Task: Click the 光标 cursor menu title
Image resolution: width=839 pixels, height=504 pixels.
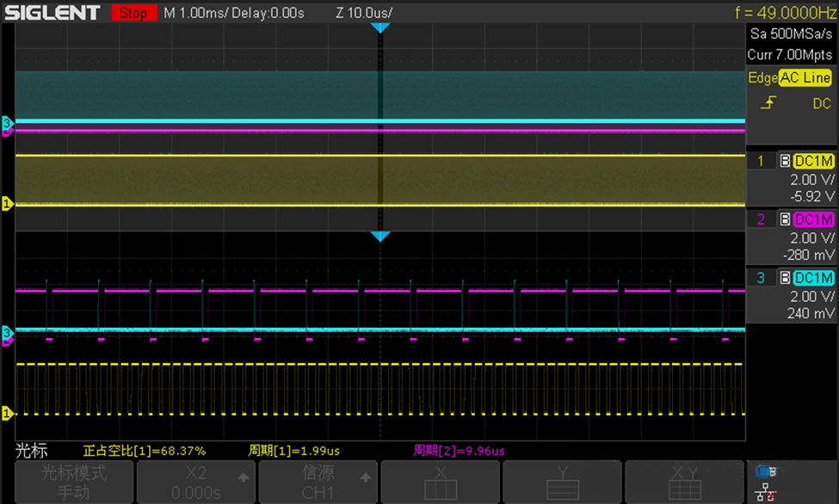Action: click(31, 451)
